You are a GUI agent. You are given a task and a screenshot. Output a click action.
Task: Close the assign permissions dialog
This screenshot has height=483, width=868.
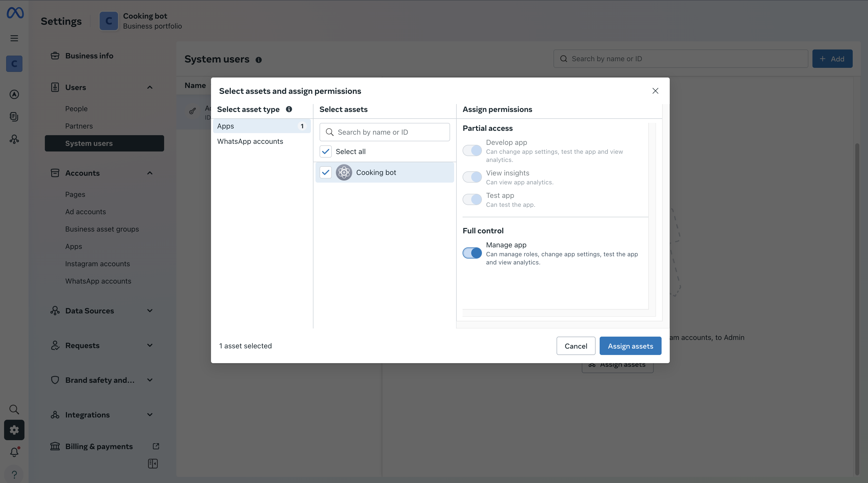(x=655, y=91)
